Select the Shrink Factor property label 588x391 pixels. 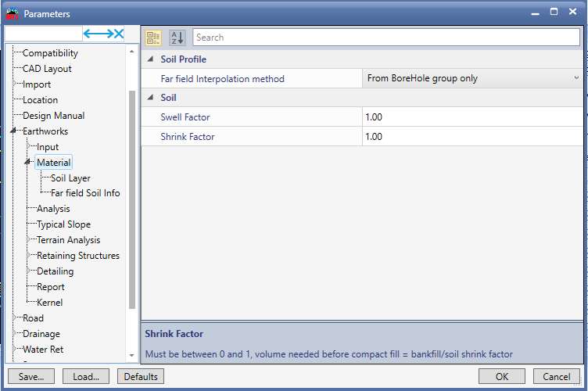188,136
